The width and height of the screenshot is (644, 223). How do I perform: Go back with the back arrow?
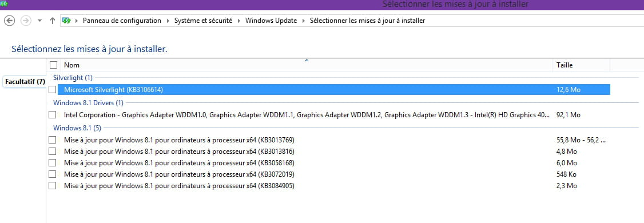click(10, 21)
